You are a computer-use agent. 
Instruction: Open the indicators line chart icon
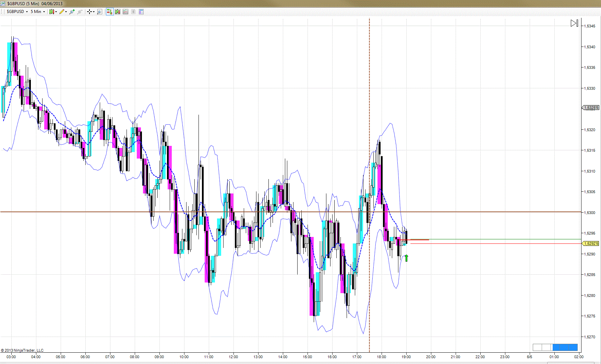125,12
